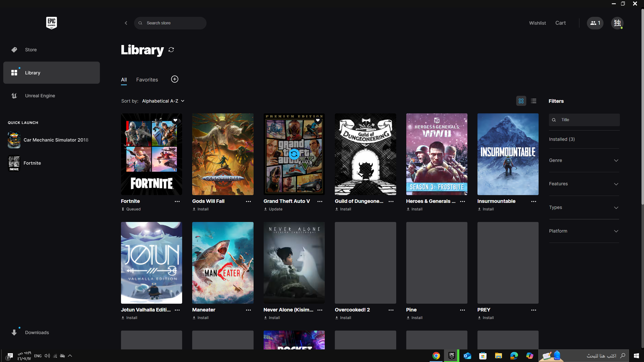Open File Explorer from the taskbar

[498, 356]
